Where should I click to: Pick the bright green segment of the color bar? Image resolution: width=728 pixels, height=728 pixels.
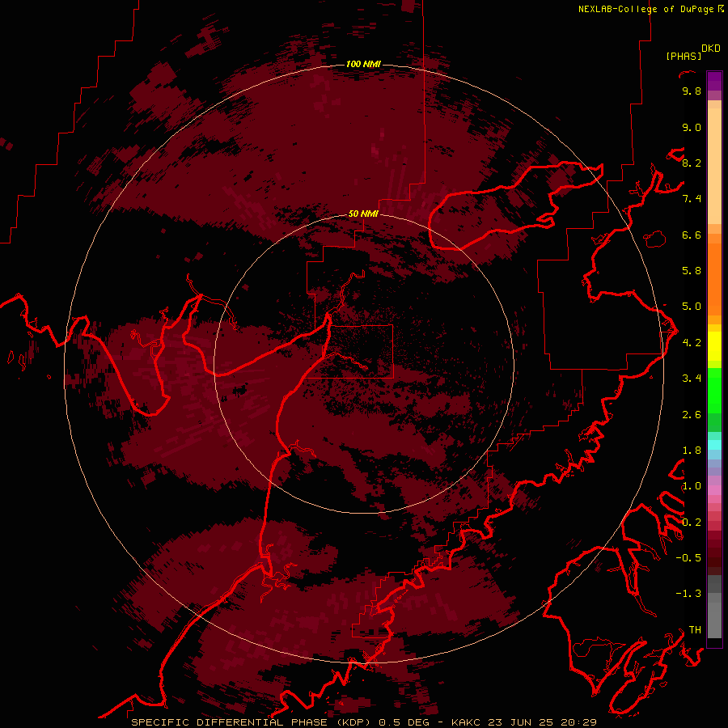pos(714,390)
